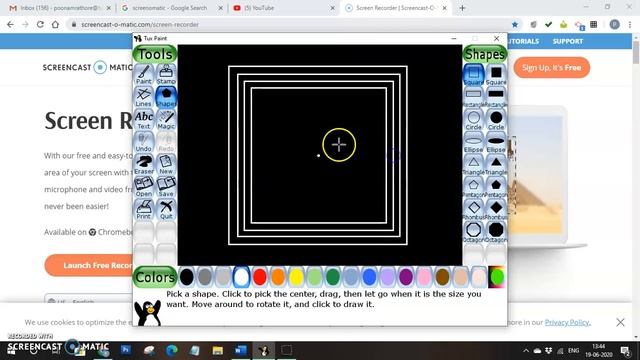This screenshot has width=640, height=360.
Task: Open a new Chrome tab
Action: 462,8
